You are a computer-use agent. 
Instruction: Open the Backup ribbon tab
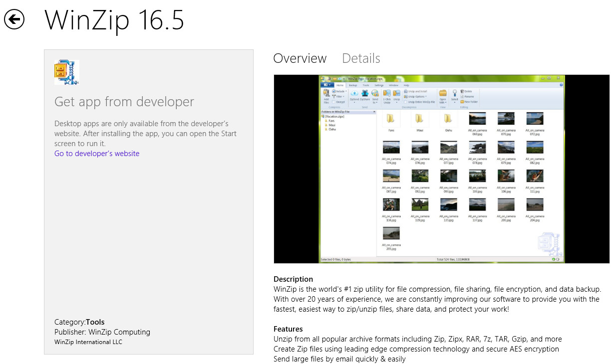(x=353, y=85)
